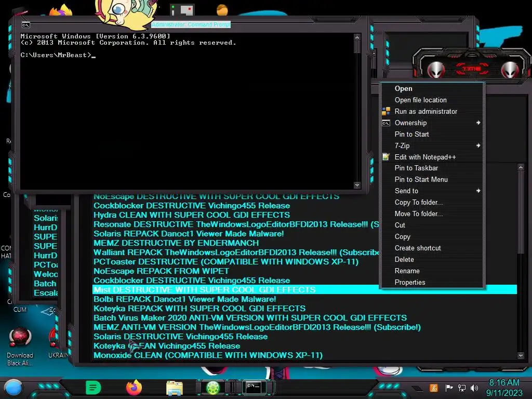Click the Command Prompt scroll up arrow
The image size is (532, 399).
[x=357, y=37]
